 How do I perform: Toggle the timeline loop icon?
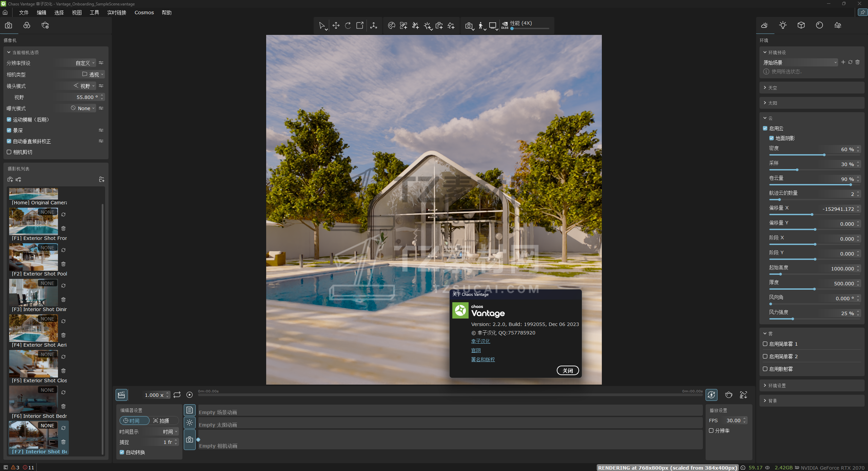[177, 395]
